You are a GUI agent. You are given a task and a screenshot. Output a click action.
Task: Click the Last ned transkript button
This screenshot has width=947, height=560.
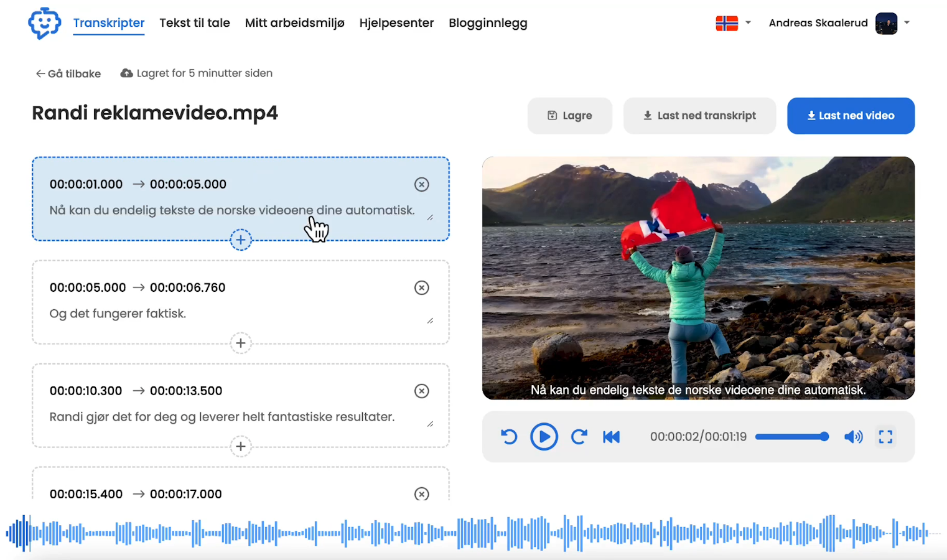point(699,116)
